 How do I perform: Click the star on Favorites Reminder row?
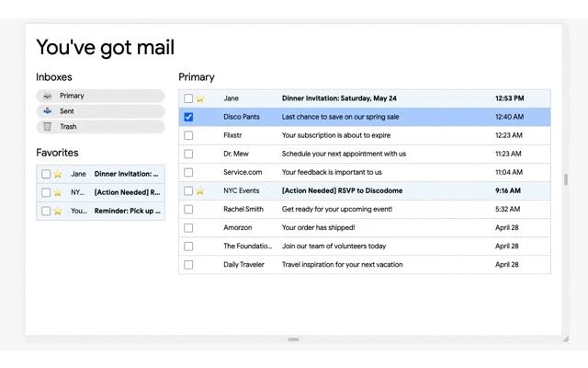58,211
